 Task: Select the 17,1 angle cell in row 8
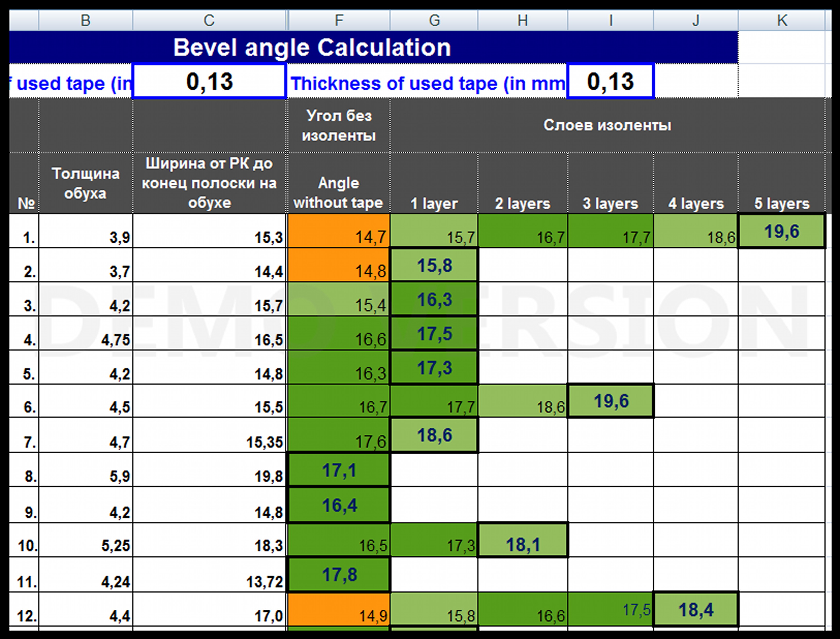[x=339, y=470]
